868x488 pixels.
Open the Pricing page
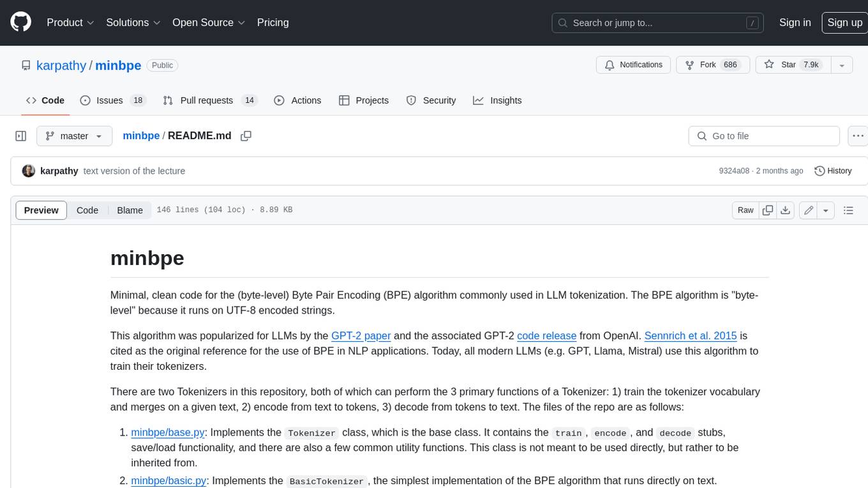273,22
